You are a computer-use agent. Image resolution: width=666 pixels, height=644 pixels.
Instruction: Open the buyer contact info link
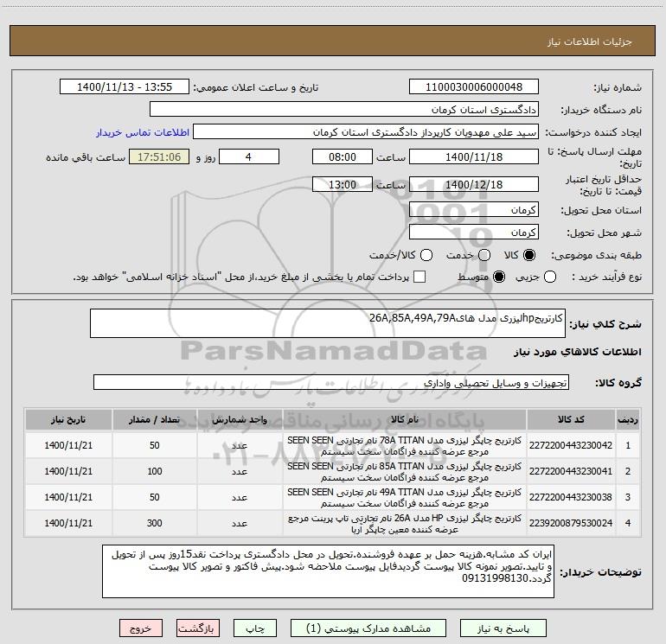point(143,132)
